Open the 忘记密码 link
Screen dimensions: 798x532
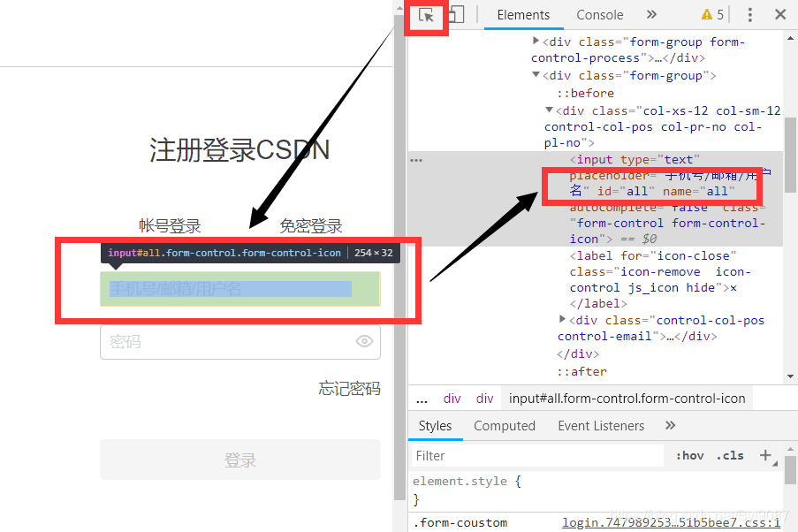coord(349,389)
